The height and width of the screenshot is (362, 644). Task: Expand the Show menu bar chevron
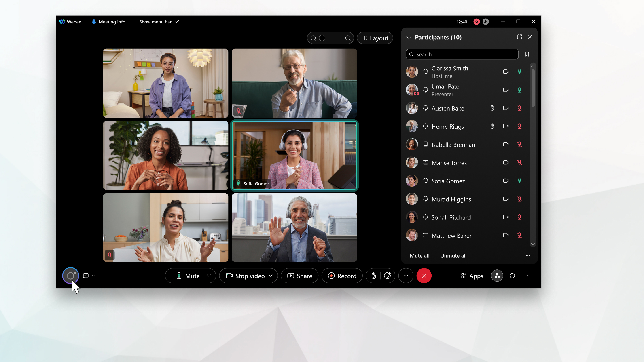(176, 22)
